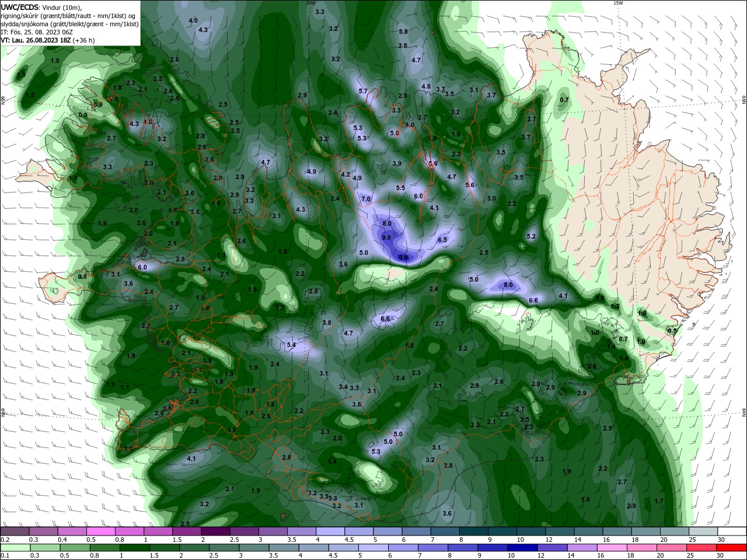Click the 4.2 precipitation value
Image resolution: width=747 pixels, height=560 pixels.
click(x=345, y=174)
